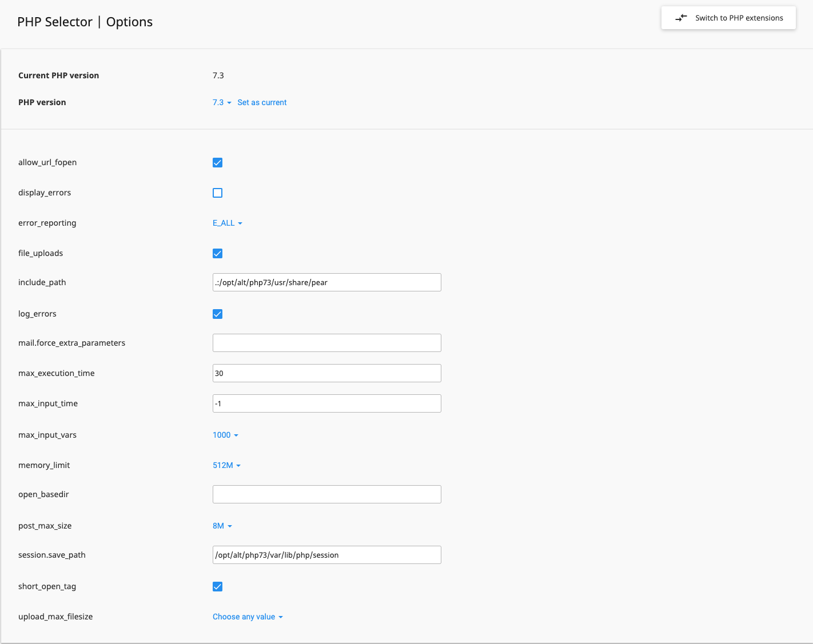Open the PHP version 7.3 dropdown
This screenshot has height=644, width=813.
(x=222, y=102)
